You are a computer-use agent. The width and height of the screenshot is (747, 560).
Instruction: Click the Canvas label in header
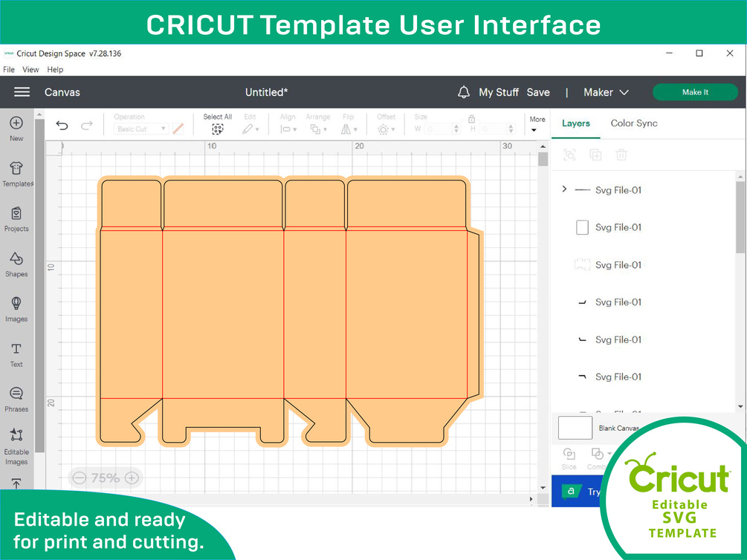coord(62,92)
